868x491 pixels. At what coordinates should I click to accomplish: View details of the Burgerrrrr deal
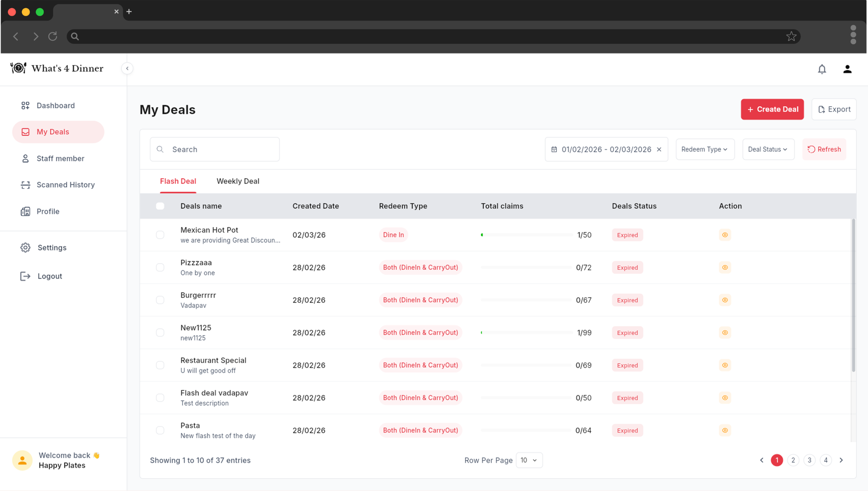click(725, 300)
